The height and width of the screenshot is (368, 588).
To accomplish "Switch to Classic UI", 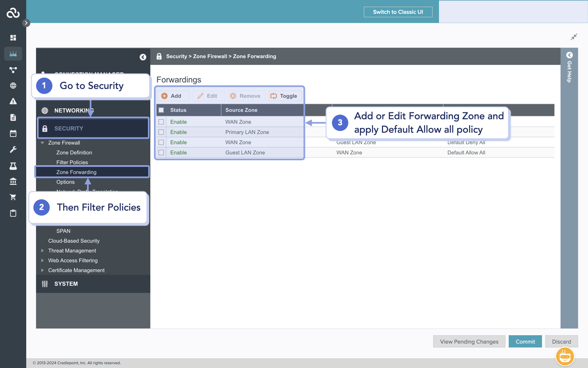I will click(x=398, y=11).
